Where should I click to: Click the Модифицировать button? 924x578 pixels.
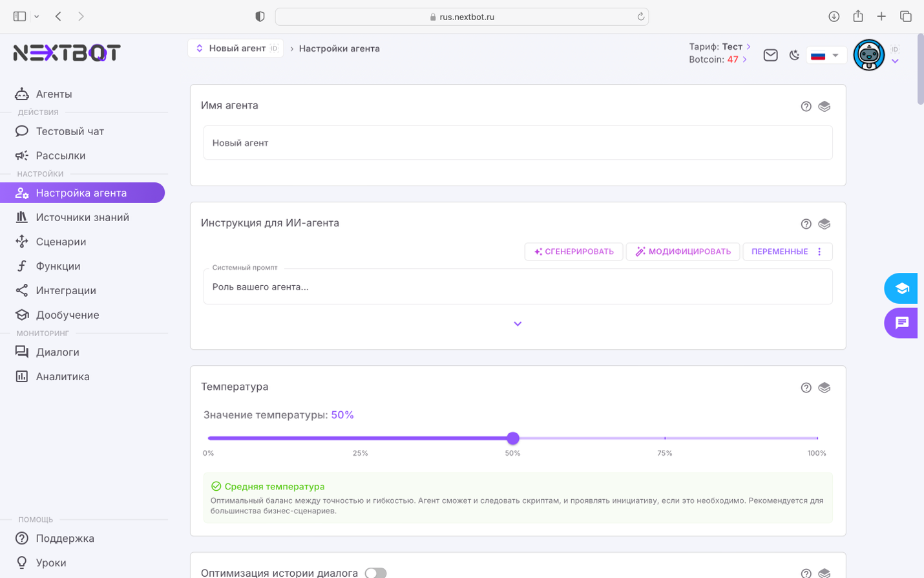(682, 252)
